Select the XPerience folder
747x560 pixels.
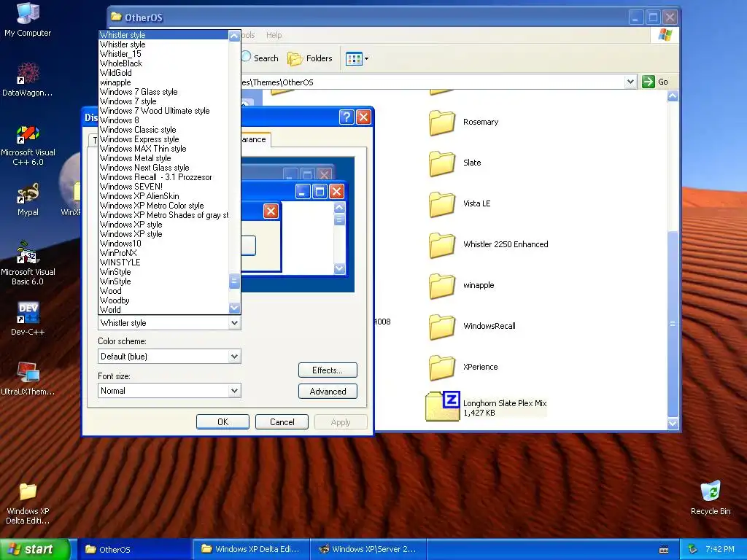click(463, 367)
